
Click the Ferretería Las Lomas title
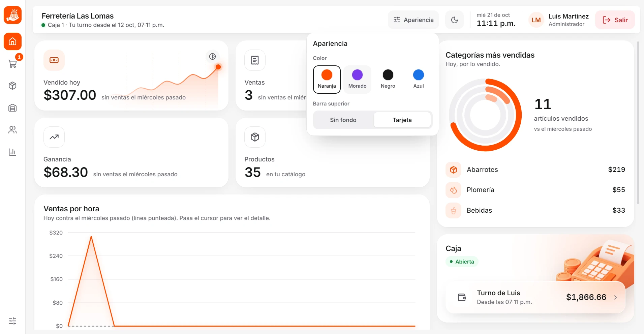[78, 16]
